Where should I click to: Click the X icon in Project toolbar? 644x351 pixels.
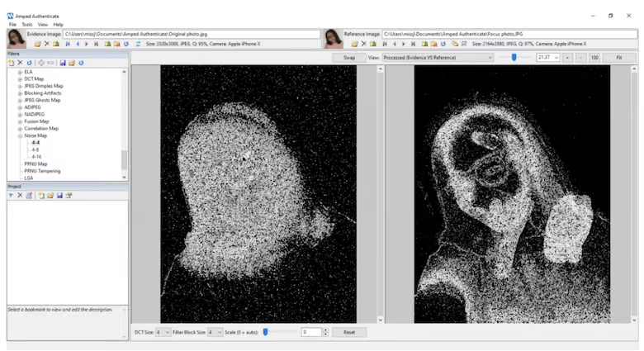pos(20,196)
